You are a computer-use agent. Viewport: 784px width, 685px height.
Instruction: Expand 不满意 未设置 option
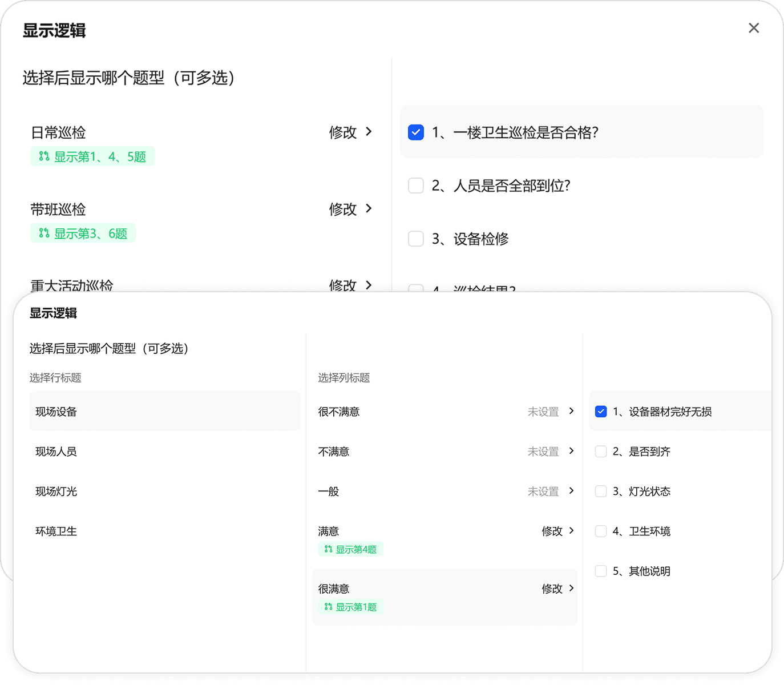571,452
